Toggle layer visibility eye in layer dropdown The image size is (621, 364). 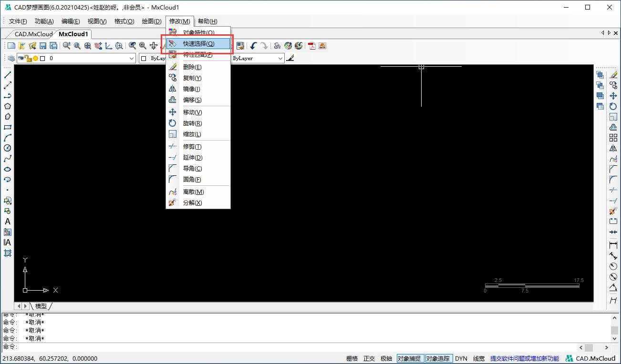click(x=21, y=58)
